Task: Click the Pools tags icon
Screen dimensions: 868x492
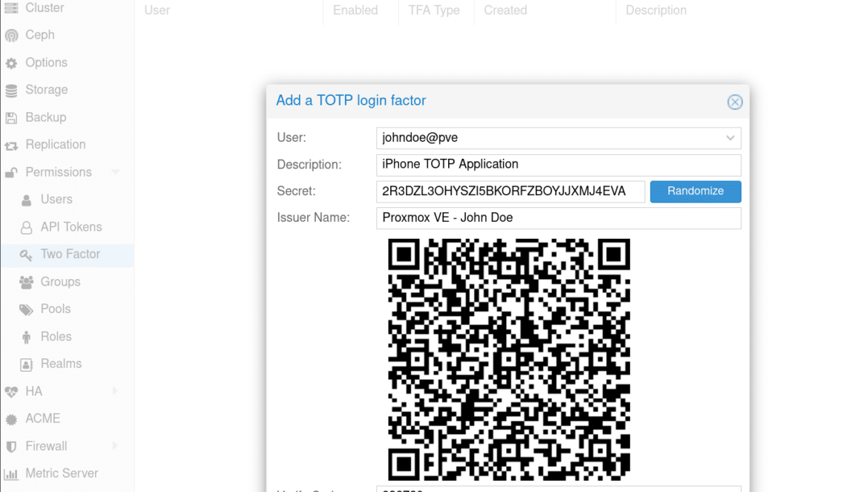Action: click(26, 309)
